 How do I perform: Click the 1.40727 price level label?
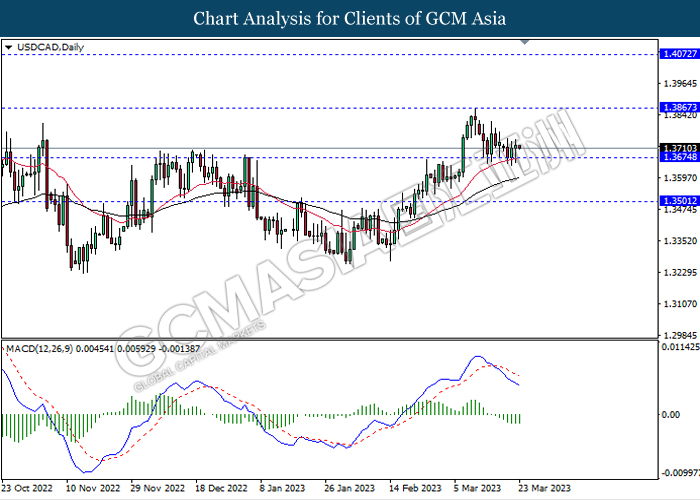[x=680, y=54]
